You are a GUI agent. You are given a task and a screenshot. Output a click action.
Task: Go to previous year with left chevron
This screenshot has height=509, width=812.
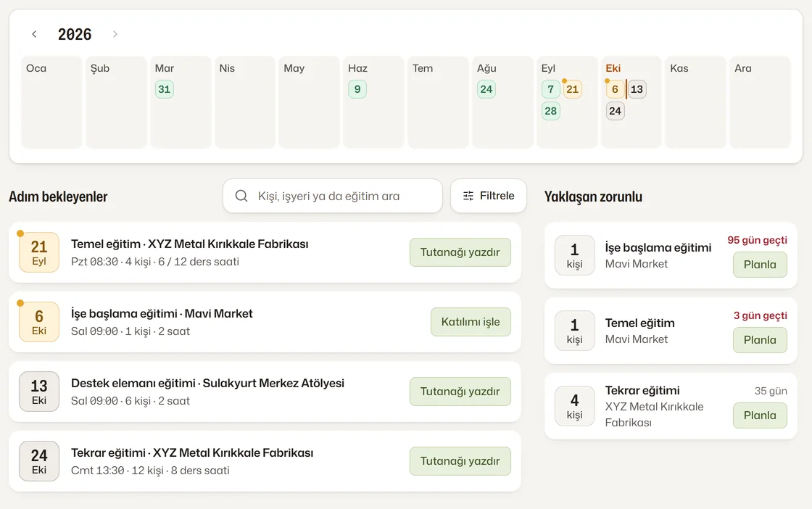click(x=34, y=34)
